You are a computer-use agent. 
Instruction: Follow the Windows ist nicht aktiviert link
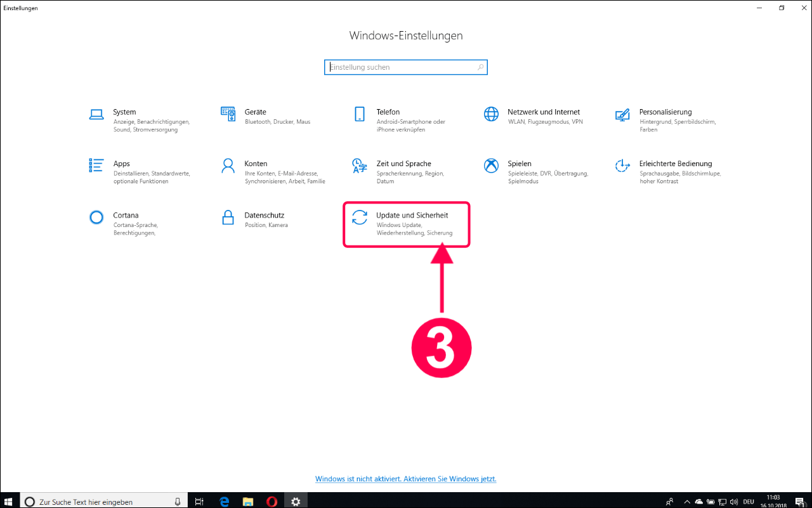click(406, 479)
